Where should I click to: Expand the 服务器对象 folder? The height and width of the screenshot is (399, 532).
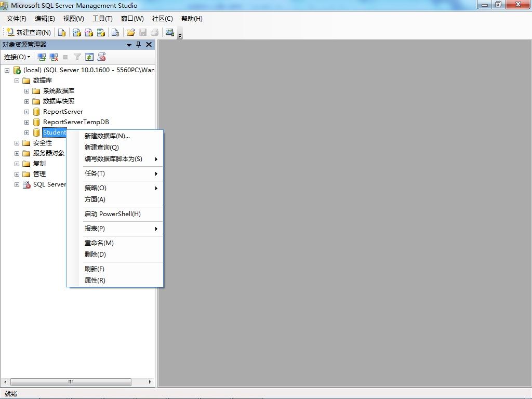[x=17, y=153]
